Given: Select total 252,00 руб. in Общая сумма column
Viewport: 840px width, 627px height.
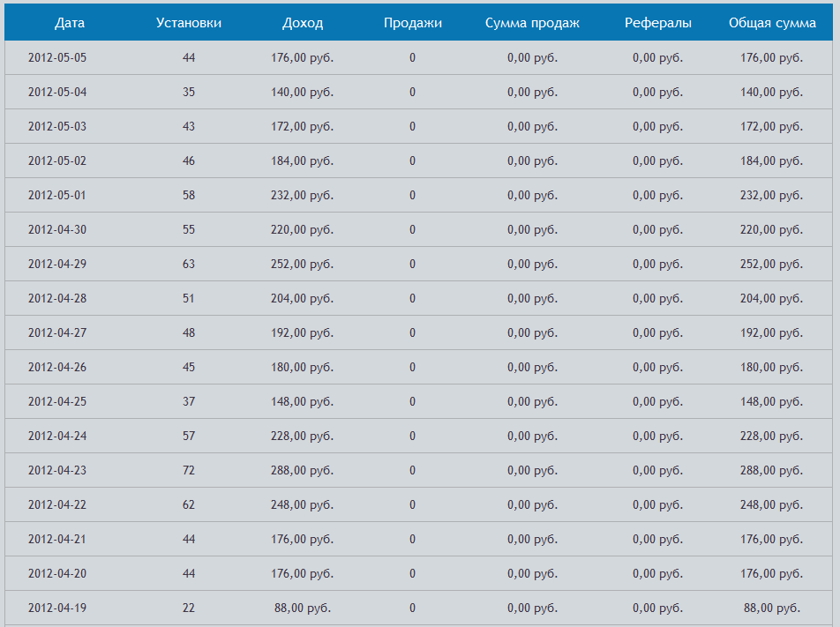Looking at the screenshot, I should pyautogui.click(x=771, y=264).
